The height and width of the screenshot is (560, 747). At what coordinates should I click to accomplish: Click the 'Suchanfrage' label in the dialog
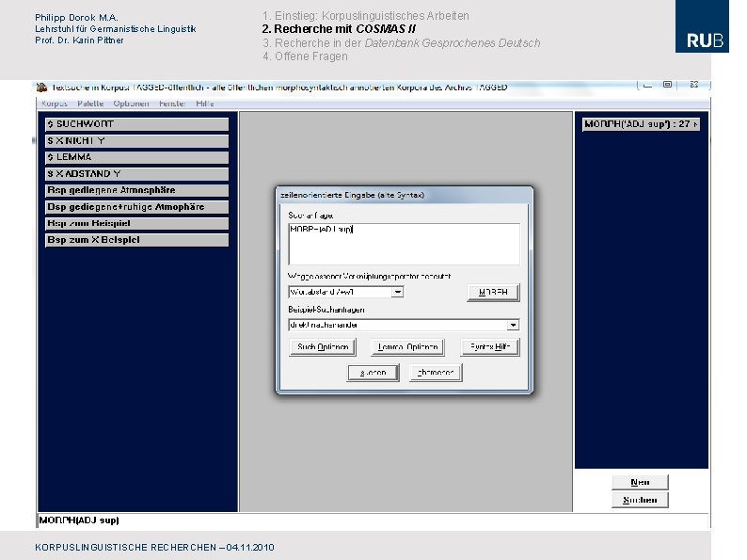310,216
